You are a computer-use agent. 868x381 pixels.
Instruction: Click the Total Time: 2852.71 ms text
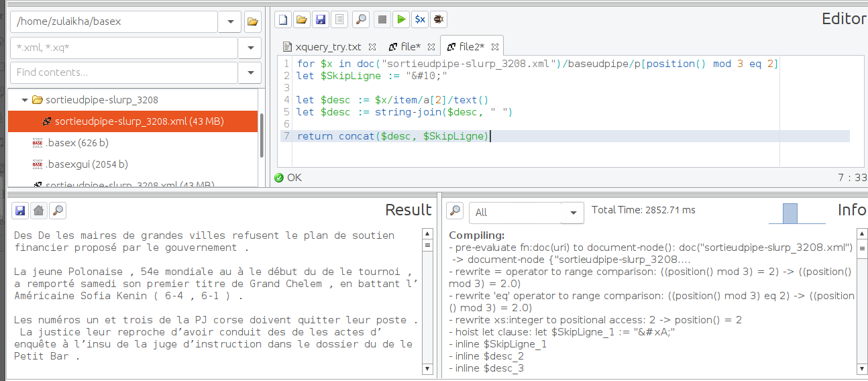pos(643,210)
